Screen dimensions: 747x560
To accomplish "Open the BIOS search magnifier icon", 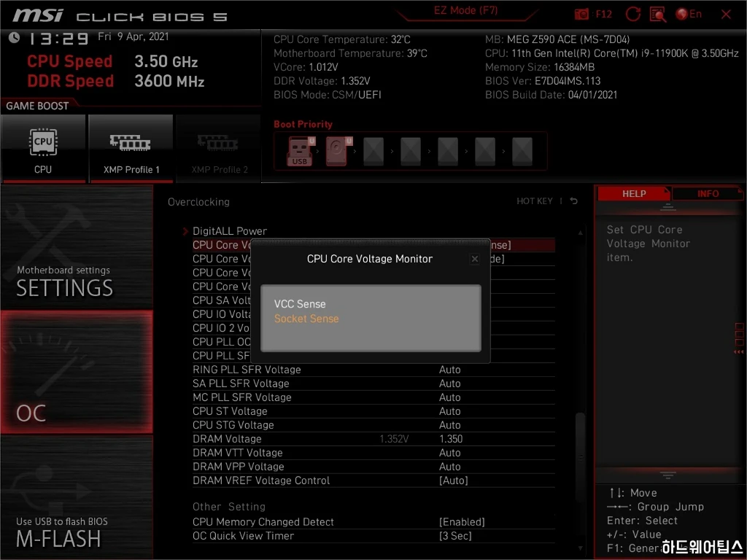I will [x=658, y=15].
